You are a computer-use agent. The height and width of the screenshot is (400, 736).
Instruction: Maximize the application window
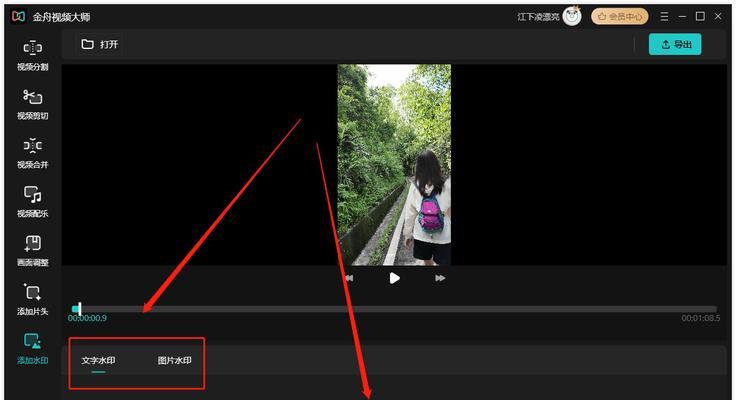[x=700, y=16]
